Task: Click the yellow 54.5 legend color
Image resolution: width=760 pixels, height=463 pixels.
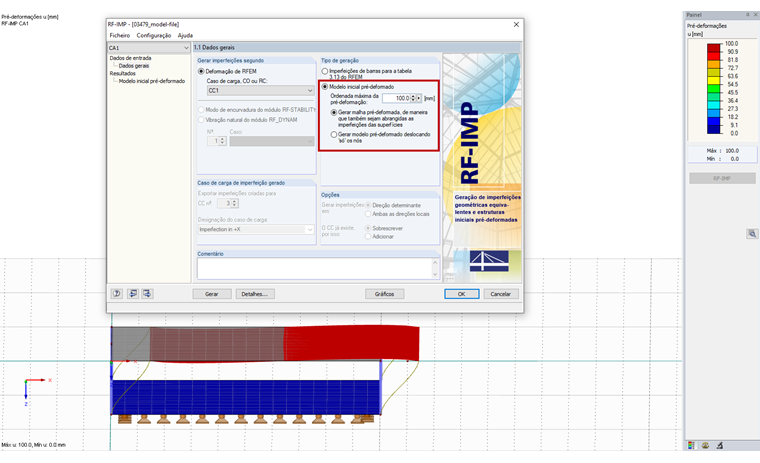Action: [714, 80]
